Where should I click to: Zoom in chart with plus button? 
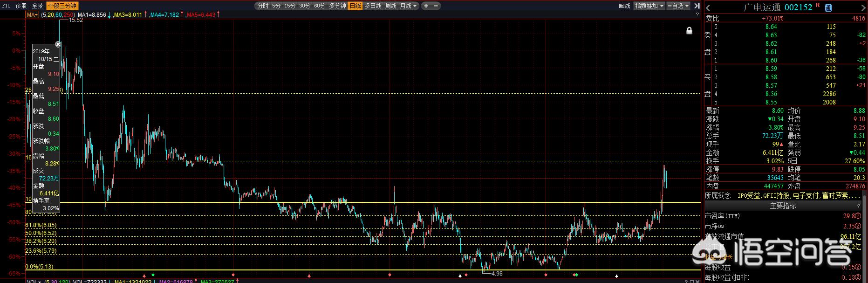pos(426,6)
